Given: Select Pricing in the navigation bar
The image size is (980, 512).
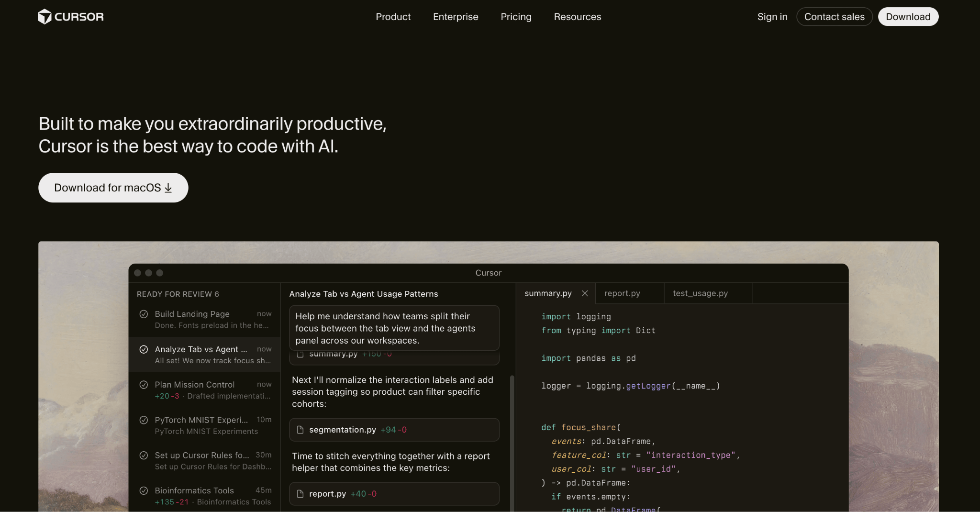Looking at the screenshot, I should [516, 17].
